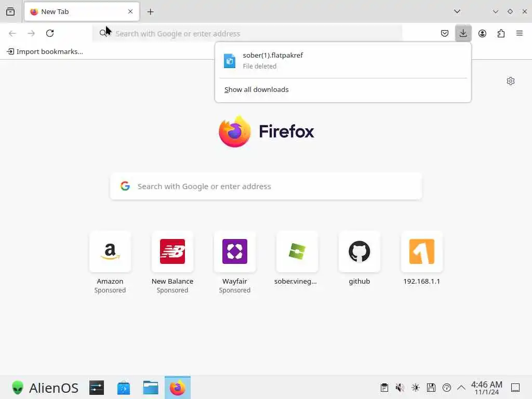Screen dimensions: 532x399
Task: Personalize new tab with the gear icon
Action: tap(511, 81)
